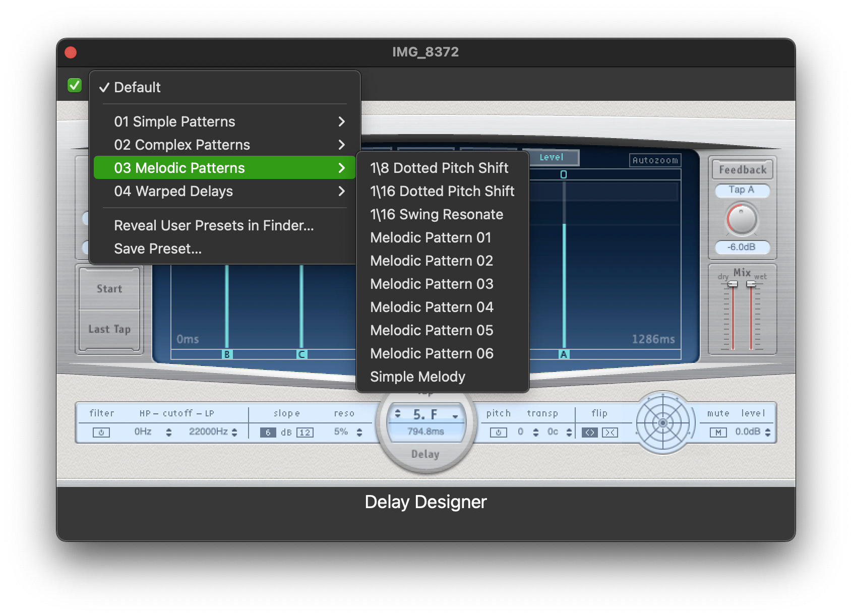Adjust the pitch 0 semitone stepper
This screenshot has width=852, height=616.
click(x=536, y=432)
